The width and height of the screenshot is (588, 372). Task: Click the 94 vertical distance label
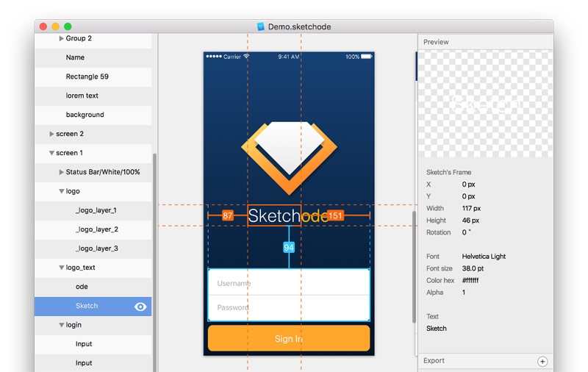pos(289,248)
